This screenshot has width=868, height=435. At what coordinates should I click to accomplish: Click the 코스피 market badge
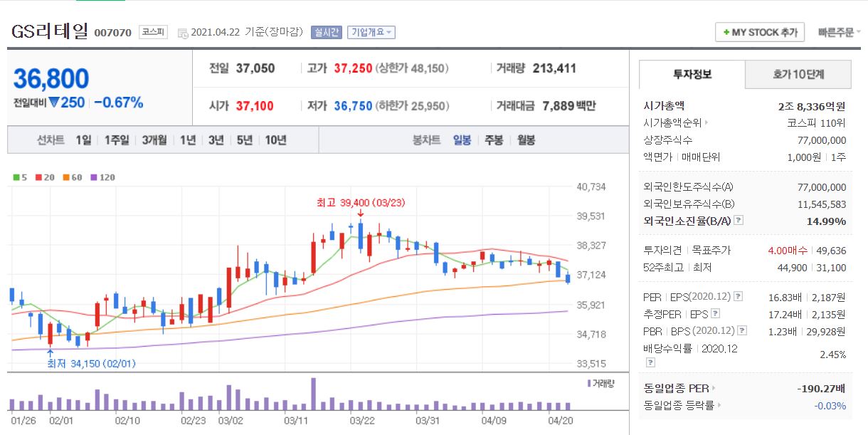[153, 32]
